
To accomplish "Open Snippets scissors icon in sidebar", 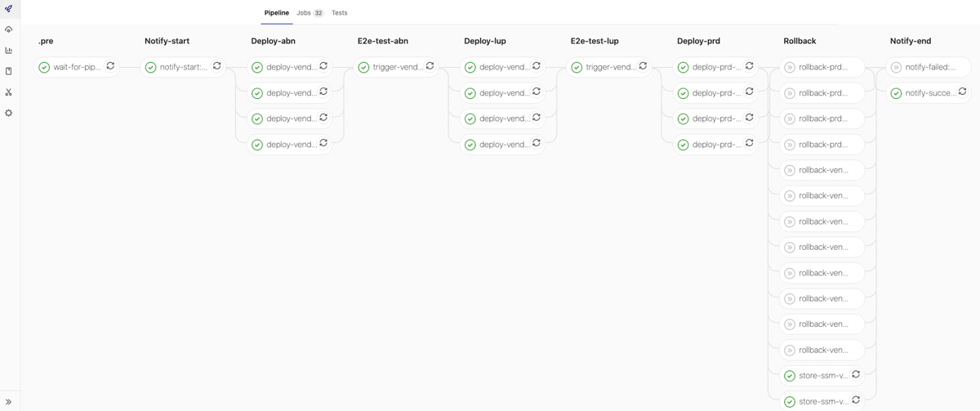I will pos(8,92).
